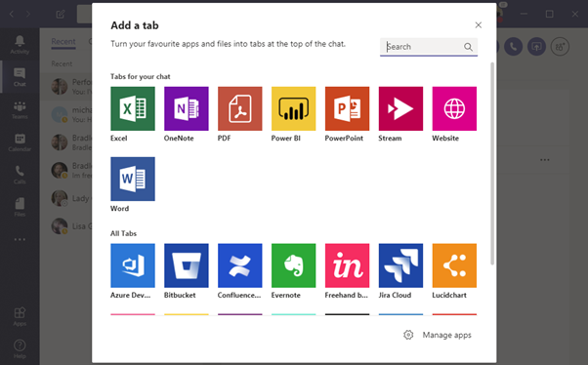The image size is (588, 365).
Task: Add the Bitbucket tab
Action: click(x=186, y=265)
